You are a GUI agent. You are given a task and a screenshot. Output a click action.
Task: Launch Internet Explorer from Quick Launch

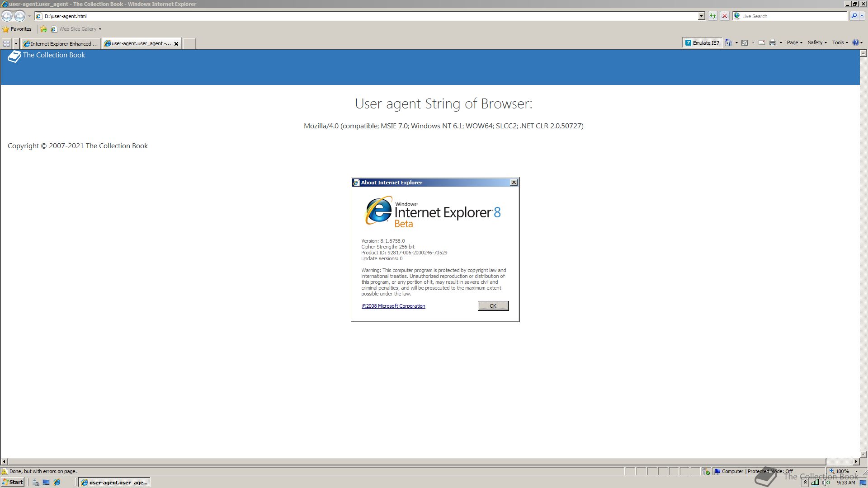click(57, 483)
